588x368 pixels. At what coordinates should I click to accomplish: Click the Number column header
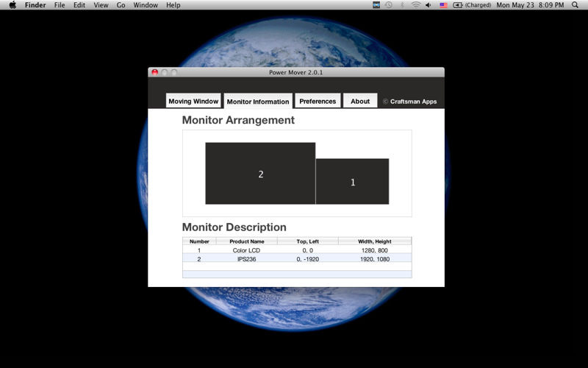click(199, 241)
